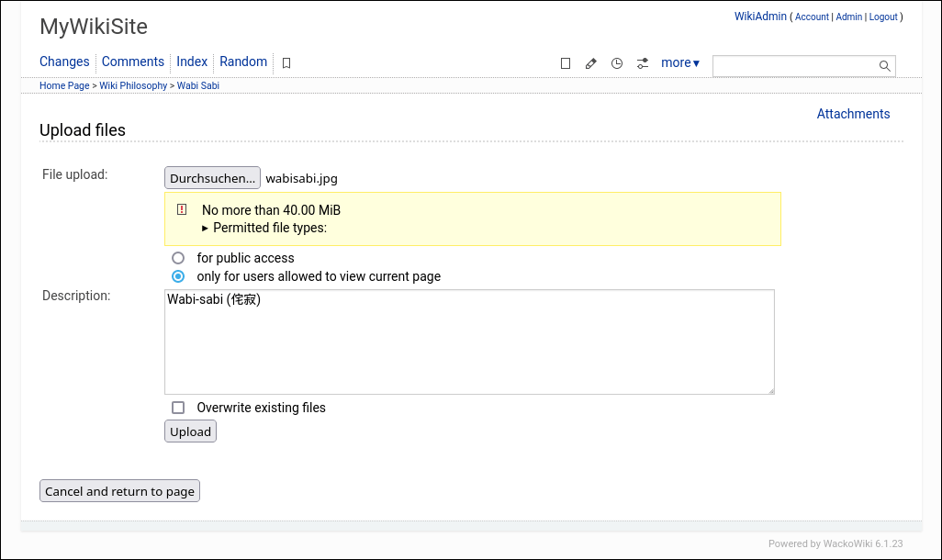
Task: Go to the Comments tab
Action: [x=133, y=62]
